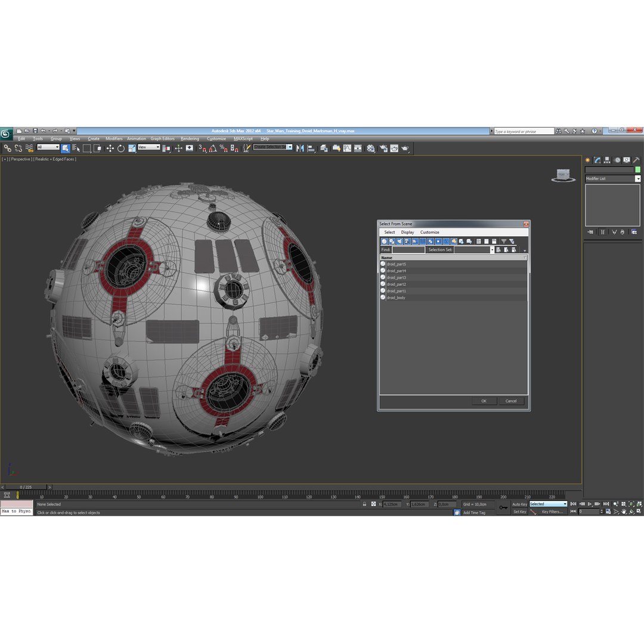The height and width of the screenshot is (644, 644).
Task: Click the Set Key button
Action: (519, 512)
